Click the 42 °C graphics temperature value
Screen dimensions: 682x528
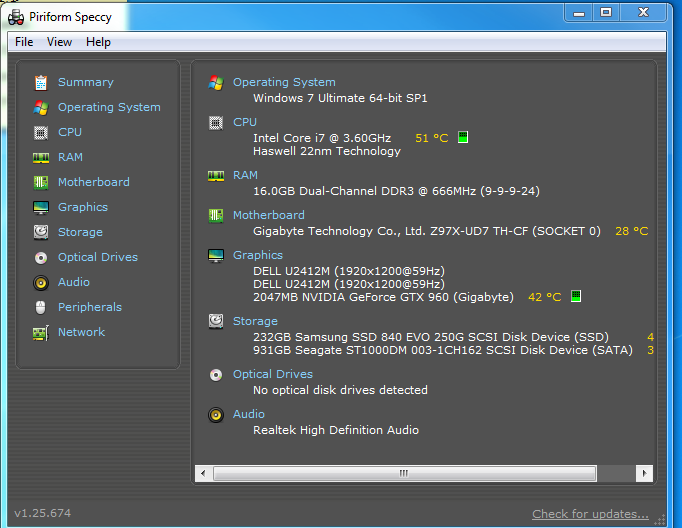[x=545, y=297]
